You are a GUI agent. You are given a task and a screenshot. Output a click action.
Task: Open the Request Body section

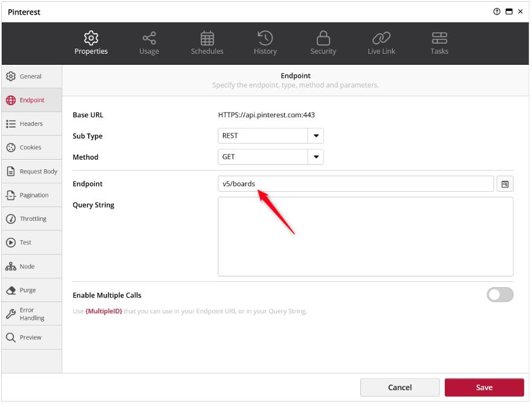[x=32, y=172]
